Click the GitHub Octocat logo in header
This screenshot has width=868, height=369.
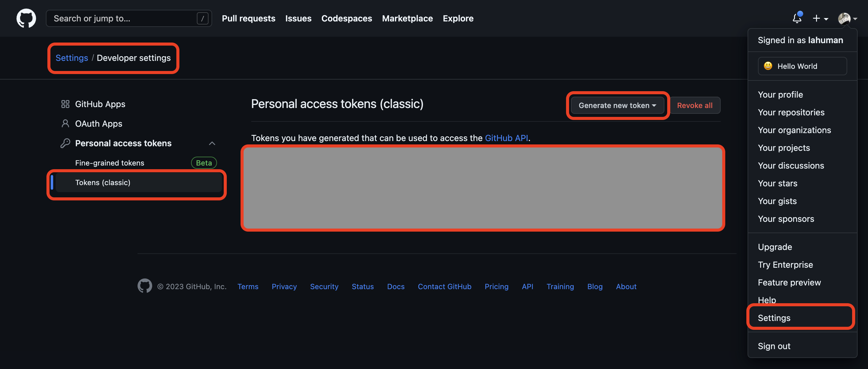pos(26,18)
